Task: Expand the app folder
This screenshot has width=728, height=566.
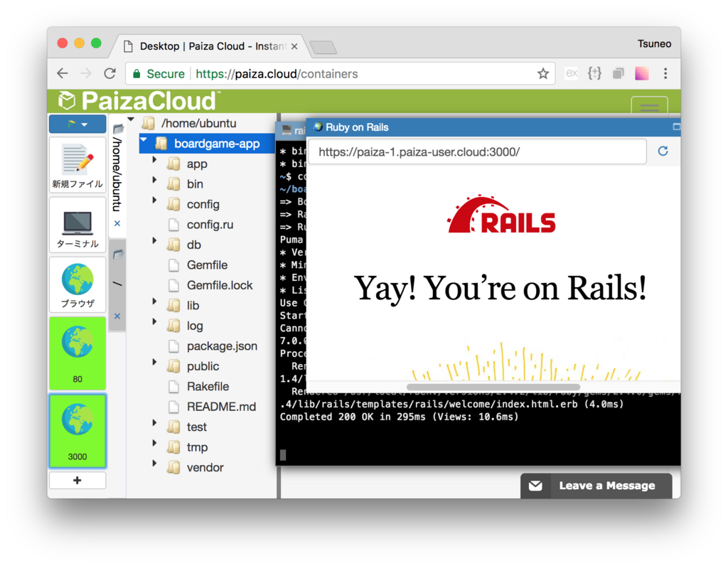Action: (x=154, y=160)
